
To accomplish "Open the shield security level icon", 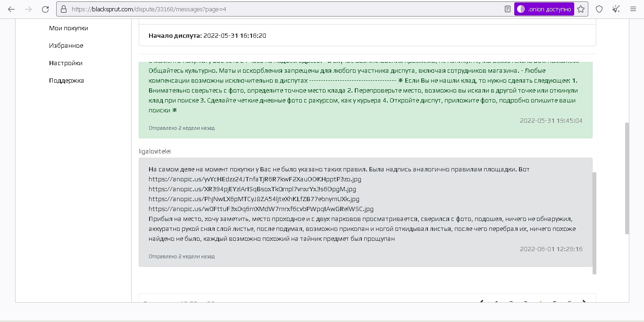I will [x=599, y=9].
